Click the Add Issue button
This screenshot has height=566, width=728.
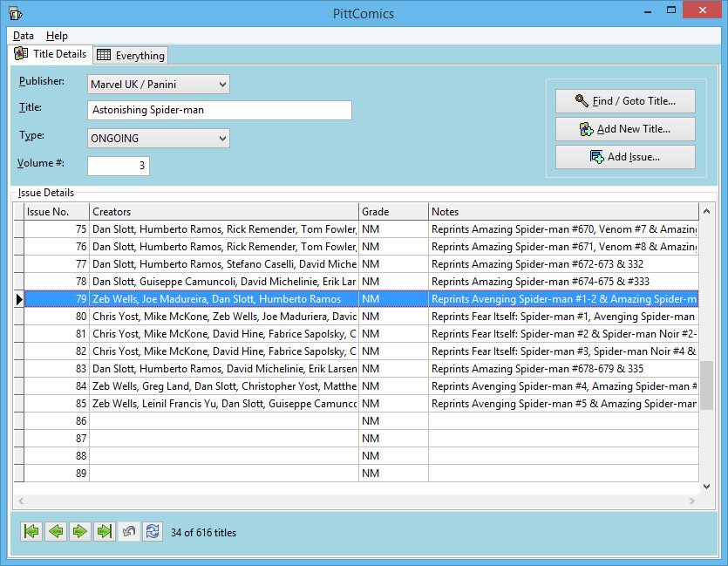625,157
